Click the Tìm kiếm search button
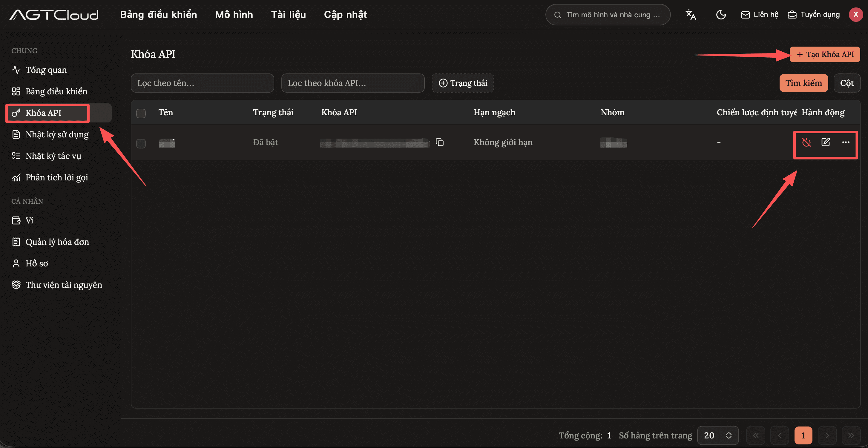 [804, 83]
